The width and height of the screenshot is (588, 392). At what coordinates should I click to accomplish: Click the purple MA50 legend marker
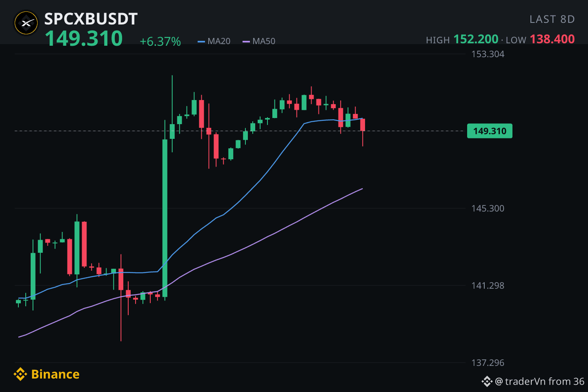click(x=246, y=41)
